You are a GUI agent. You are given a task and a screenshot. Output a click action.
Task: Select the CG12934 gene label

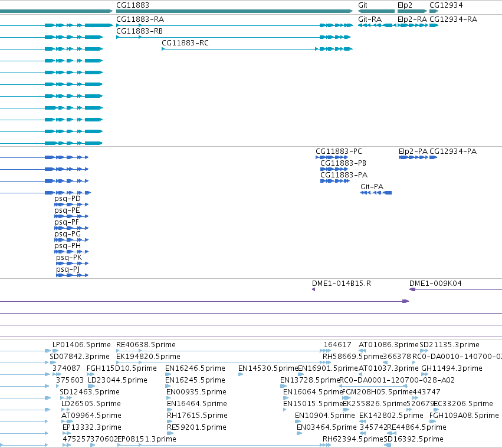tap(446, 5)
